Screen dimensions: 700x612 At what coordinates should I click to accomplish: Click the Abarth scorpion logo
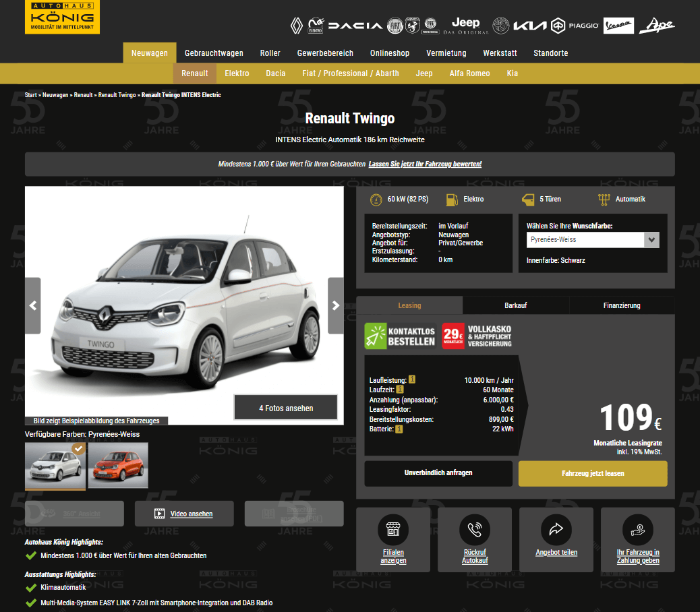click(x=413, y=26)
